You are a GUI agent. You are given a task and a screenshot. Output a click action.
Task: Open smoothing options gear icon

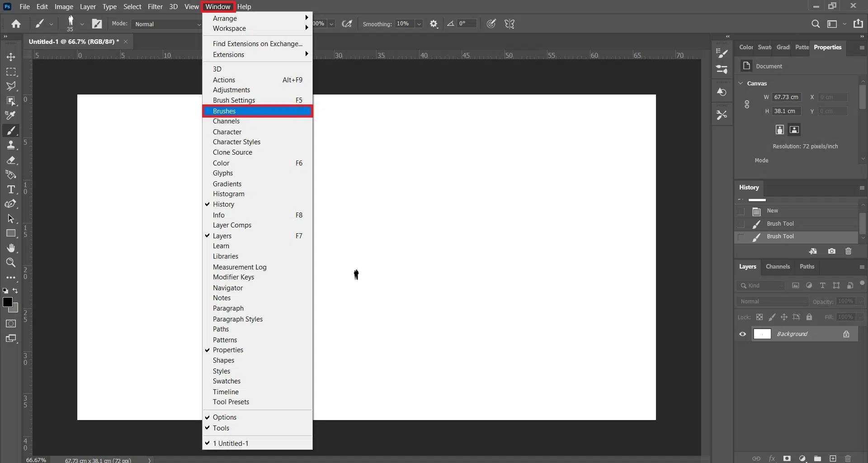point(434,24)
